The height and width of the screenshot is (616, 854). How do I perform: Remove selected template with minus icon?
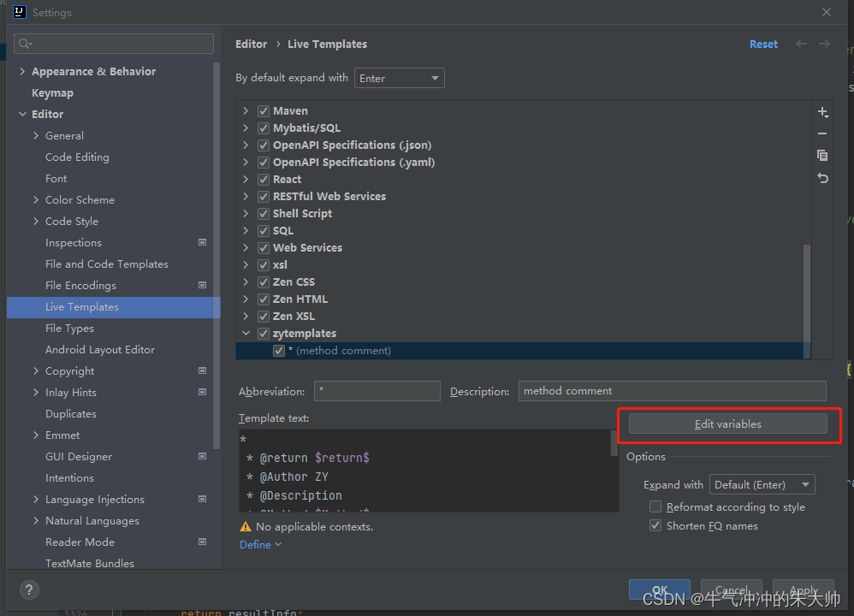click(x=822, y=133)
